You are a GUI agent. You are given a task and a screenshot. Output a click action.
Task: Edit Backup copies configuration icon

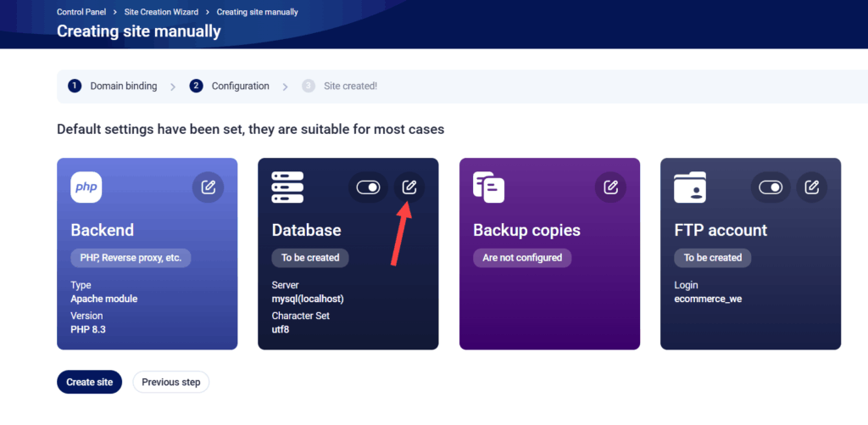[610, 187]
